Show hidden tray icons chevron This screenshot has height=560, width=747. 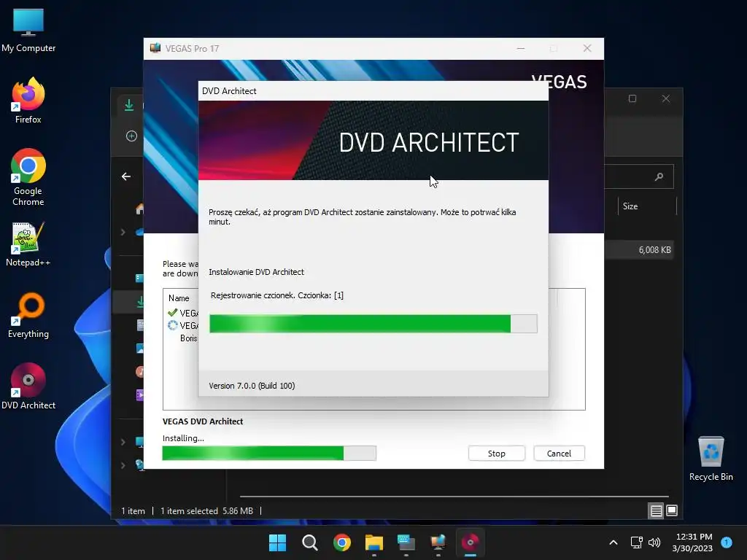click(x=614, y=542)
